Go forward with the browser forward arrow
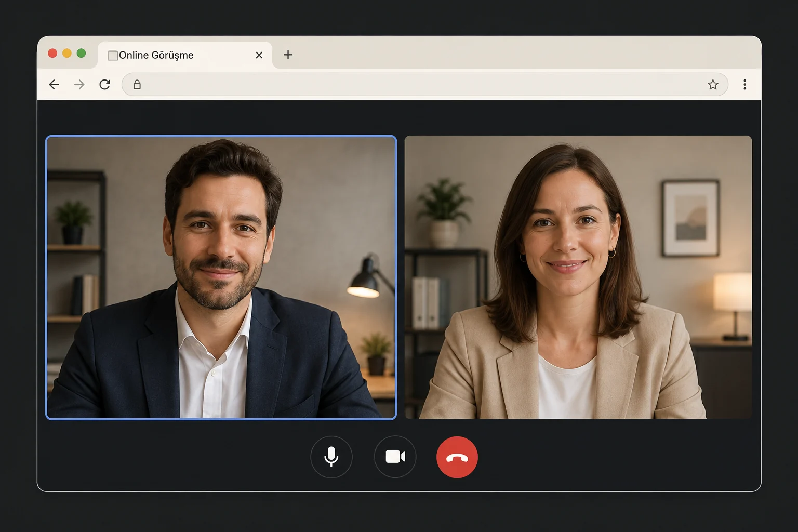The image size is (798, 532). coord(79,84)
